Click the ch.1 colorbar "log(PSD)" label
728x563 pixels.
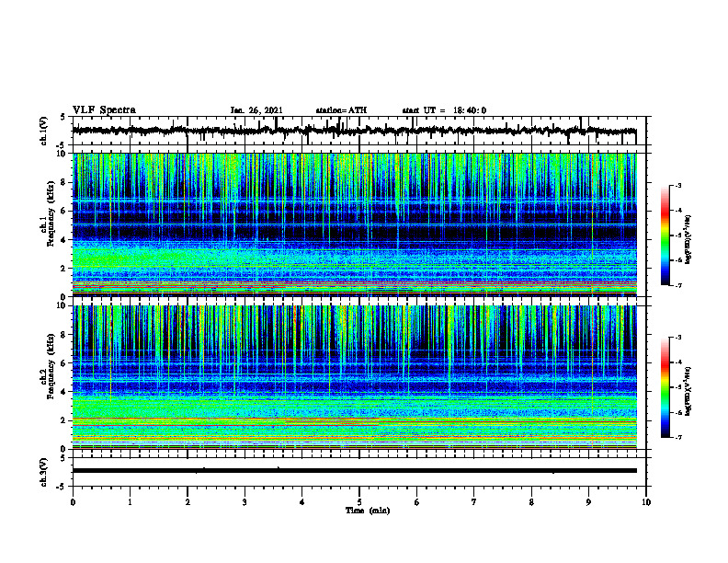pos(688,240)
